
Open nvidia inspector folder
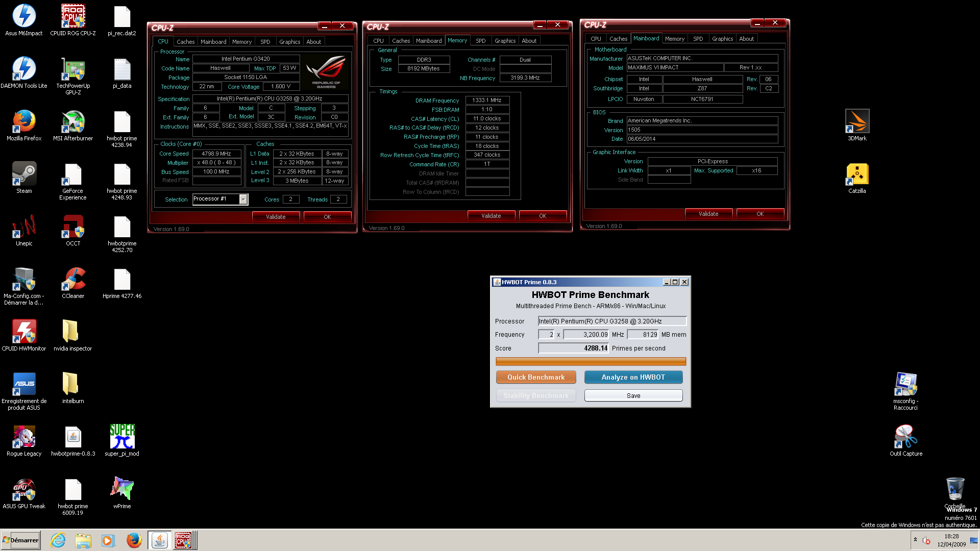click(x=73, y=335)
